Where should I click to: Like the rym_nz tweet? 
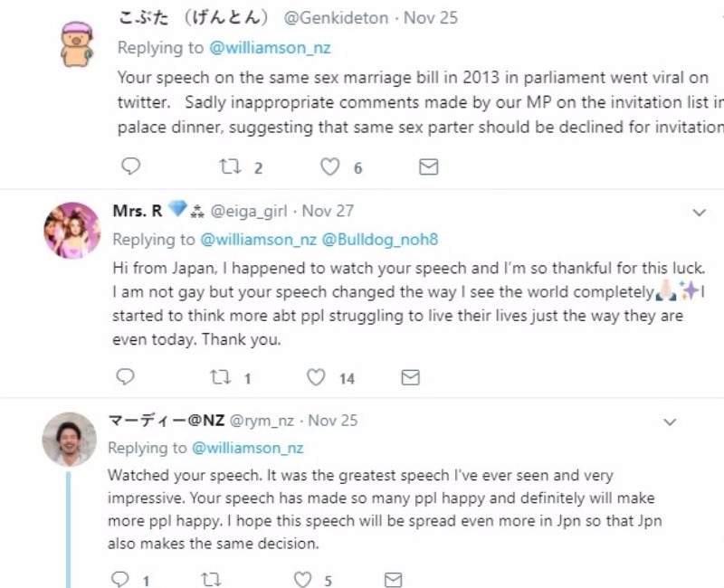click(x=304, y=579)
